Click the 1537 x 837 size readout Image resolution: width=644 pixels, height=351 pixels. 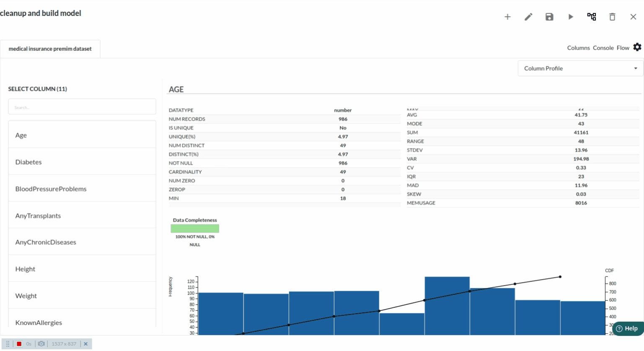pos(64,344)
